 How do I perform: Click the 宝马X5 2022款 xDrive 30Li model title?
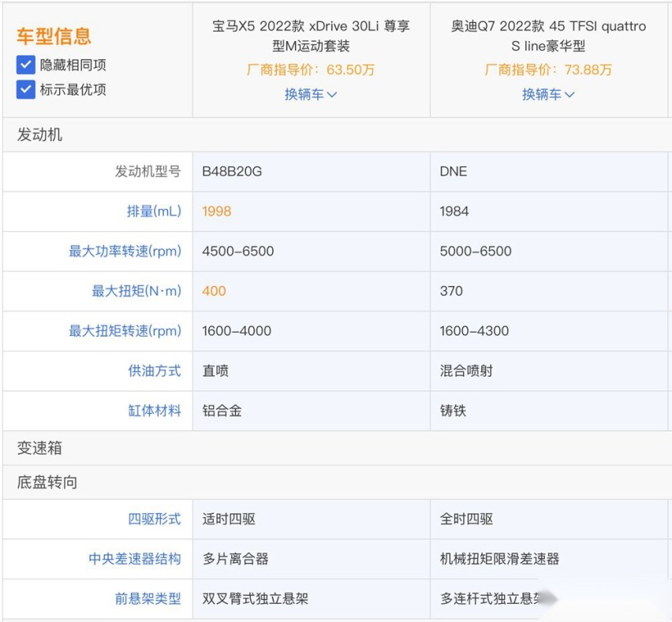click(311, 36)
